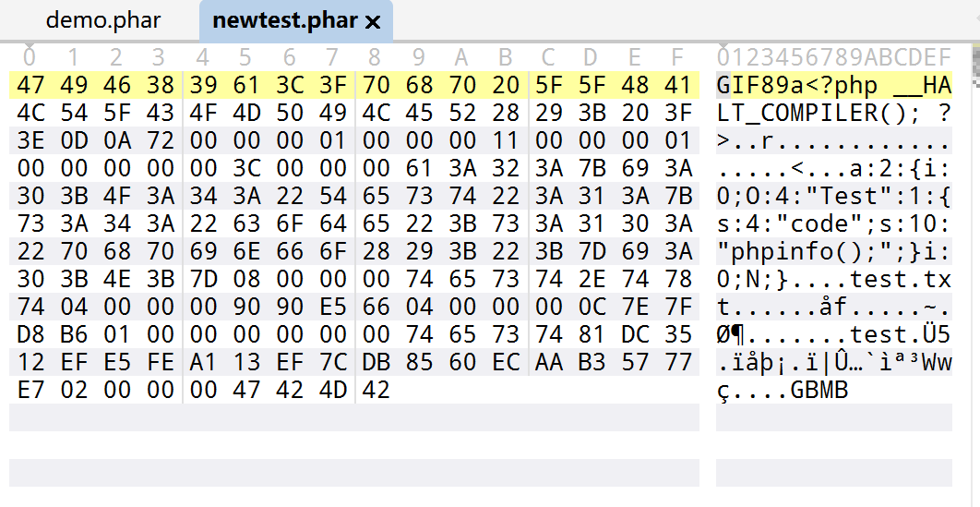Viewport: 980px width, 507px height.
Task: Select the hex byte DB
Action: tap(376, 363)
